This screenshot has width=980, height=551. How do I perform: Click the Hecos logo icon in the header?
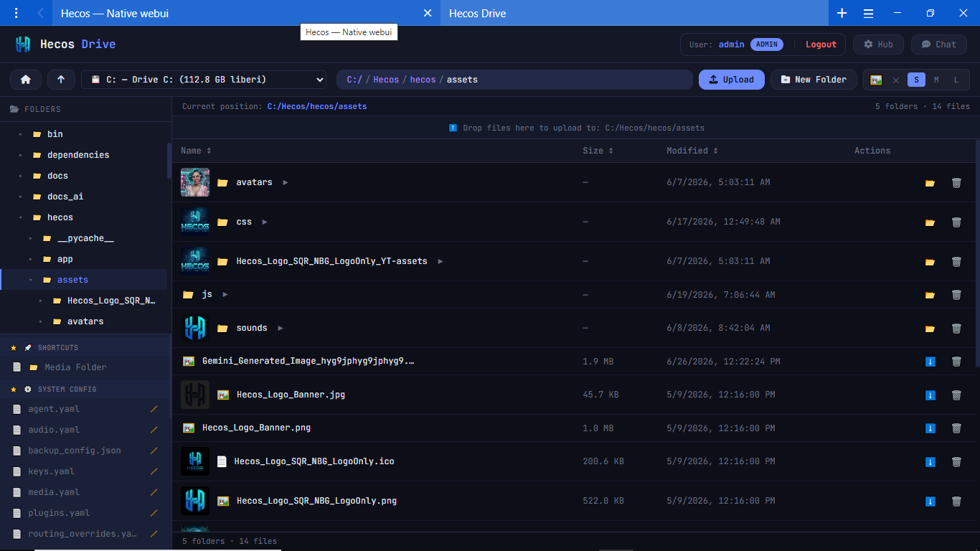tap(23, 44)
